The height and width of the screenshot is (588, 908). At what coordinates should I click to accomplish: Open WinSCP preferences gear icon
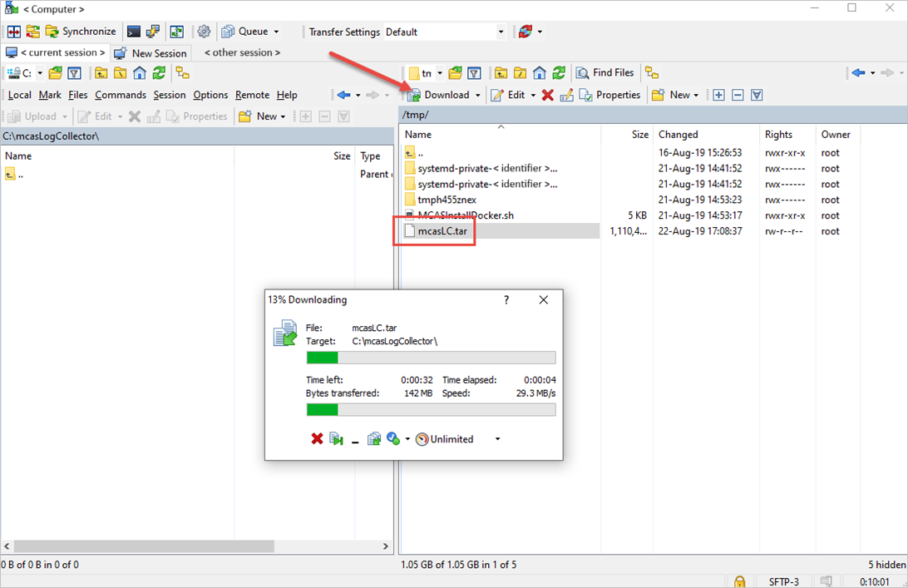click(205, 31)
